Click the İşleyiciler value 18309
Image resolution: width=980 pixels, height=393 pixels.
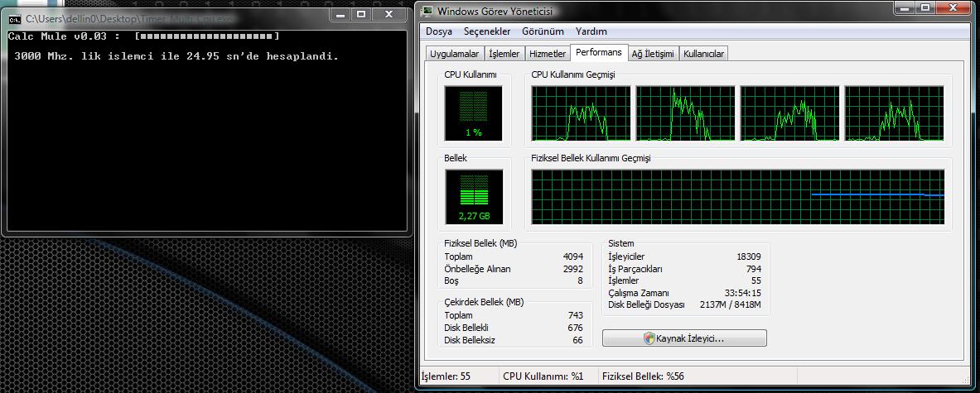click(x=749, y=256)
